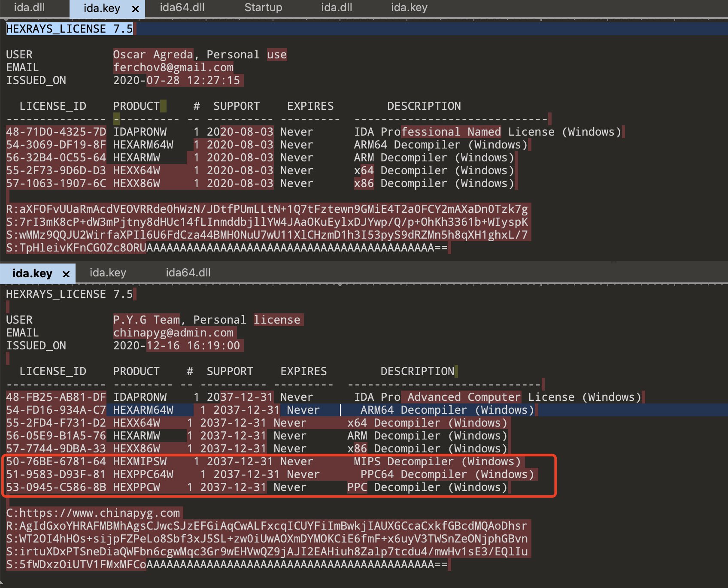Close the active ida.key tab in the upper pane

(x=136, y=9)
